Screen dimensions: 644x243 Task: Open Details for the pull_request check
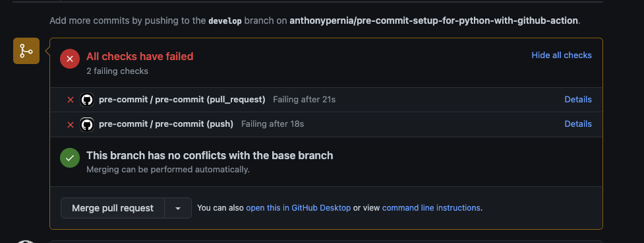click(x=578, y=100)
